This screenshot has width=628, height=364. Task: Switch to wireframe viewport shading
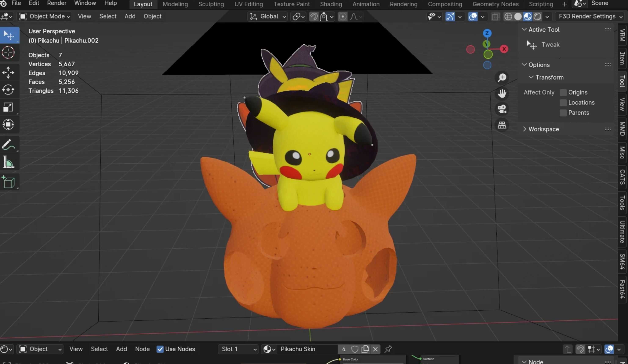click(x=508, y=17)
